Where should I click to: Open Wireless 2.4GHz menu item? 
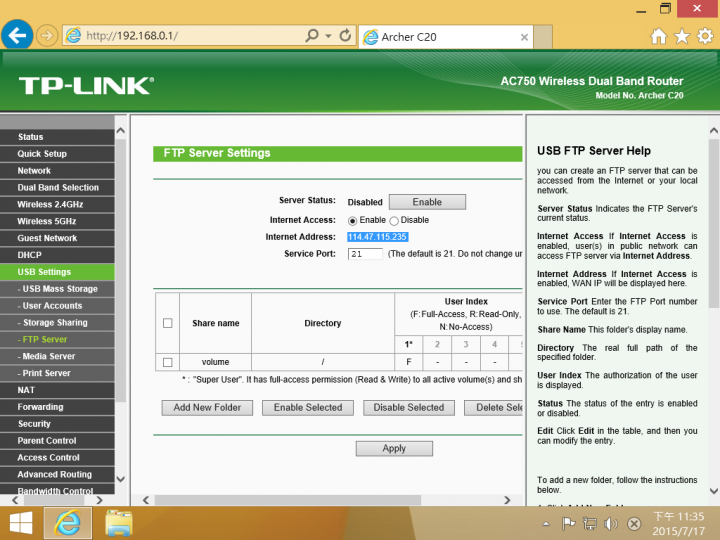click(x=57, y=204)
